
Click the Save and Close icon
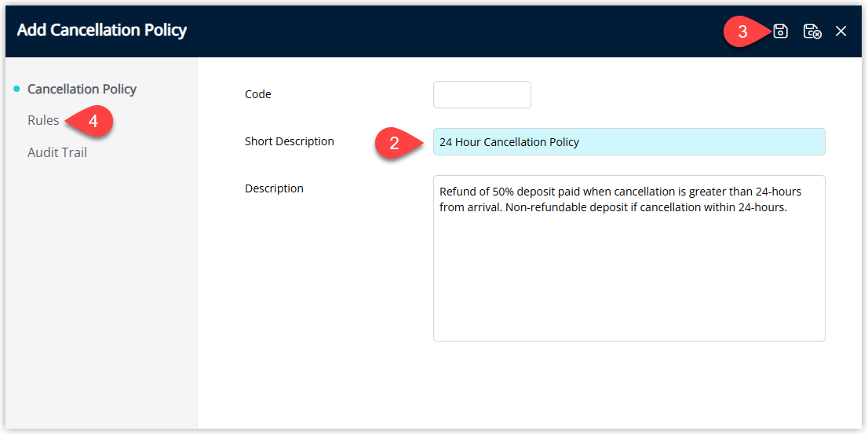coord(812,31)
